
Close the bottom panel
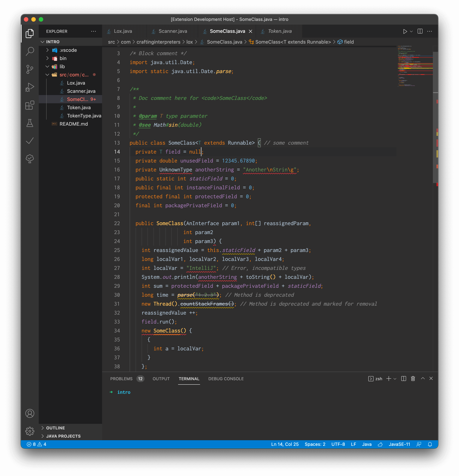[431, 378]
